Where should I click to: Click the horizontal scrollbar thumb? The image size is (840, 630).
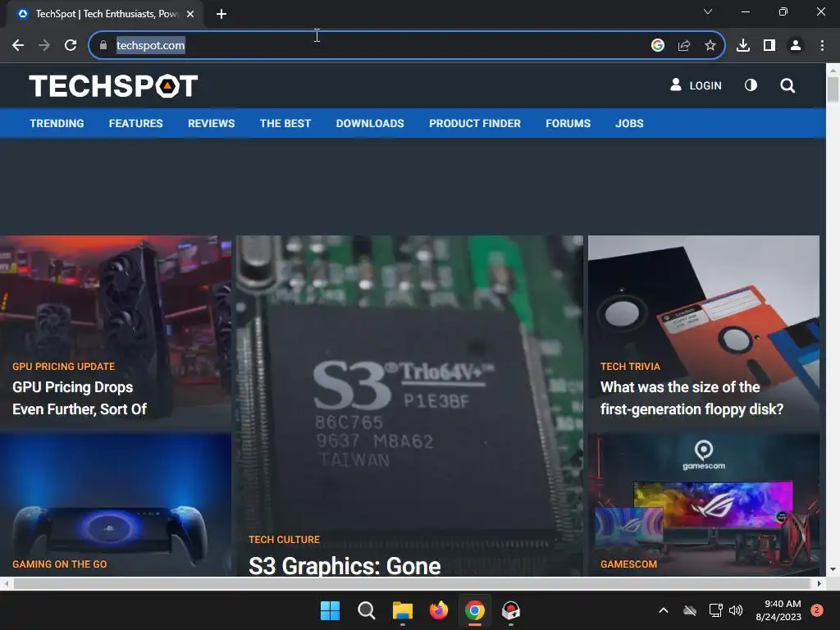(412, 583)
